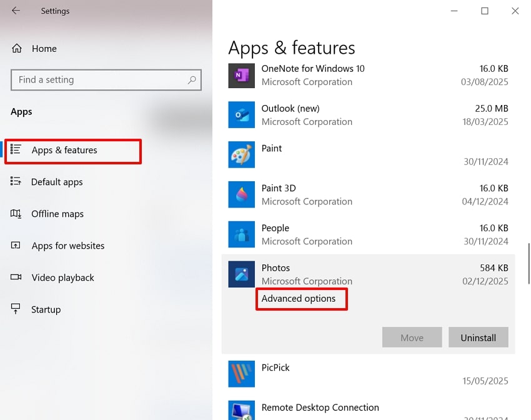Click the back arrow at top left
Screen dimensions: 531x420
(x=15, y=11)
